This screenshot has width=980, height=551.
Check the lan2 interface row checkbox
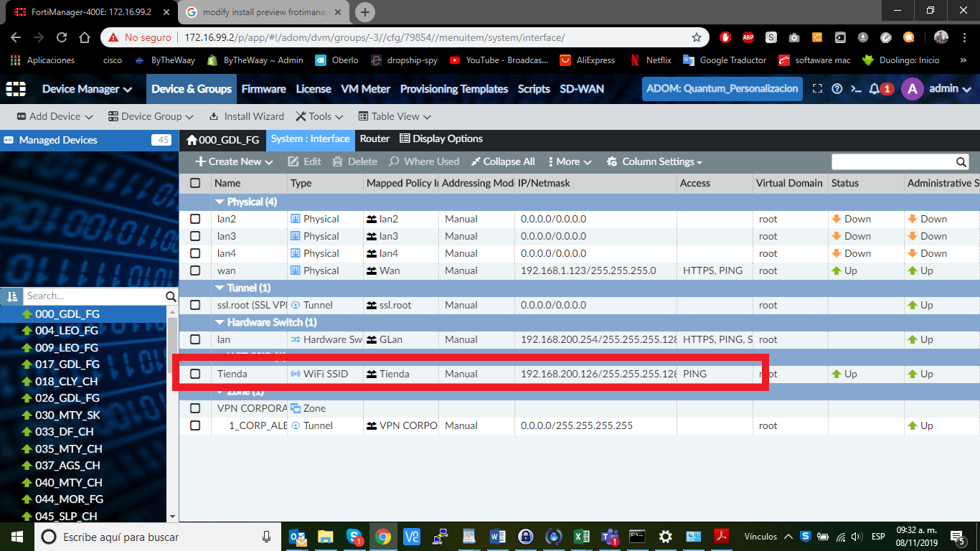point(195,219)
